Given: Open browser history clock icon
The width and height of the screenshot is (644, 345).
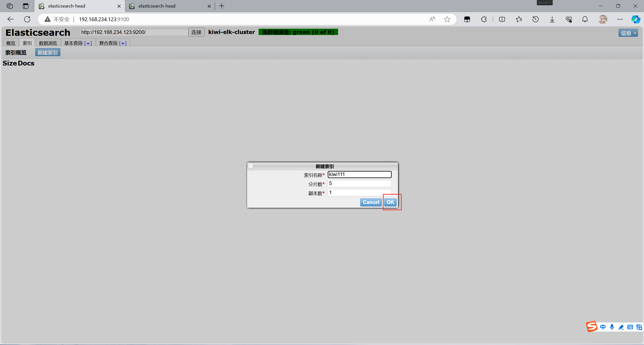Looking at the screenshot, I should [x=535, y=19].
